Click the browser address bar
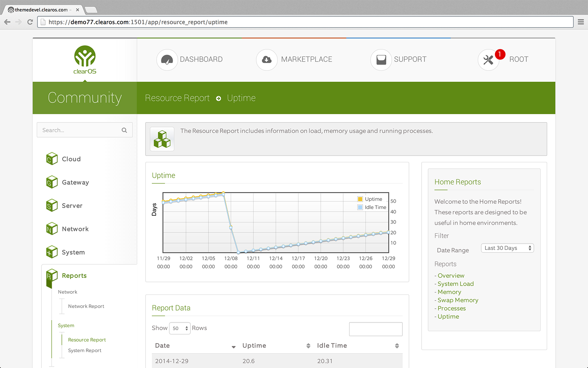Viewport: 588px width, 368px height. click(x=305, y=22)
